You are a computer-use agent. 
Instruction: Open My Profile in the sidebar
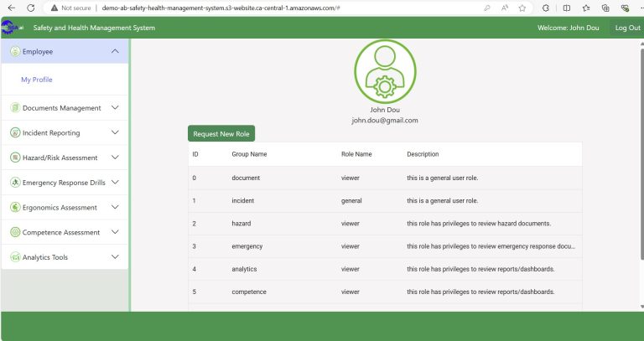point(37,80)
